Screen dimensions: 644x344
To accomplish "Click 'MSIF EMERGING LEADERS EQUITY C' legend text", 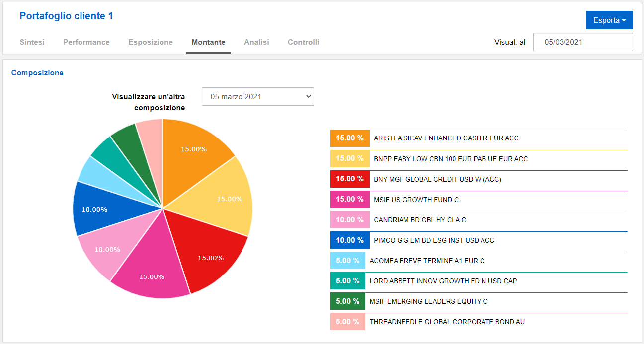I will (429, 301).
